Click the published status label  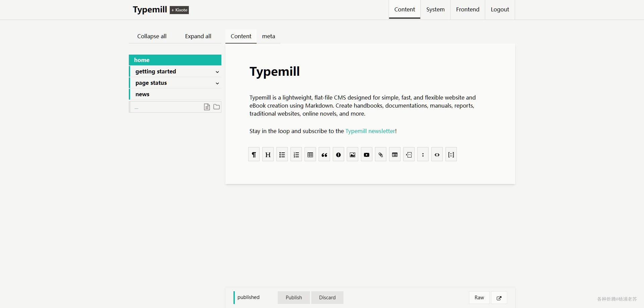[249, 297]
